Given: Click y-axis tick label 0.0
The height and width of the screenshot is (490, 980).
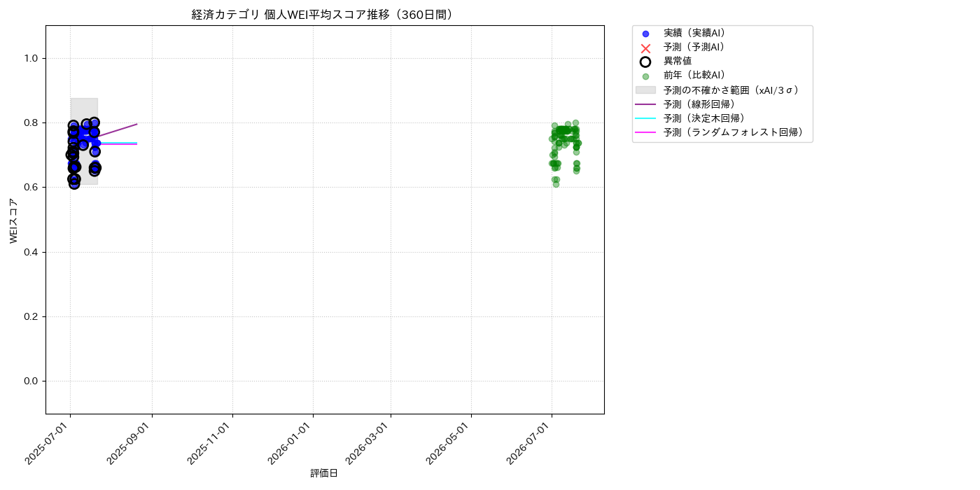Looking at the screenshot, I should coord(31,381).
